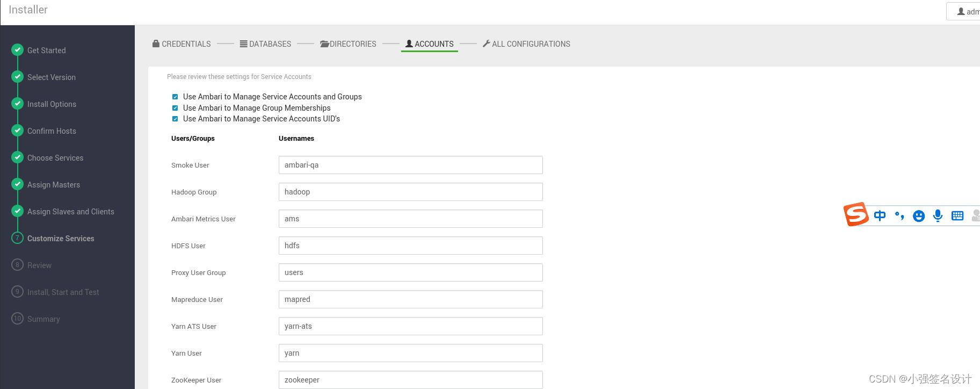Go to the Install Options step
The height and width of the screenshot is (389, 980).
click(52, 104)
